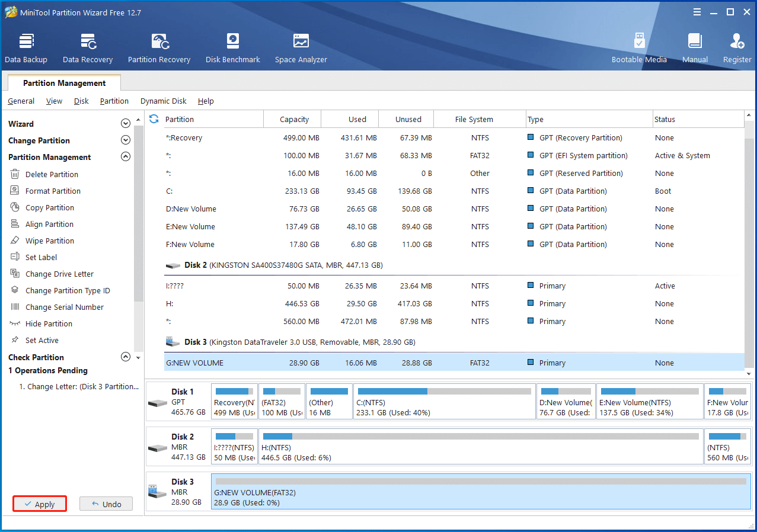This screenshot has height=532, width=757.
Task: Select Format Partition in sidebar
Action: pos(53,191)
